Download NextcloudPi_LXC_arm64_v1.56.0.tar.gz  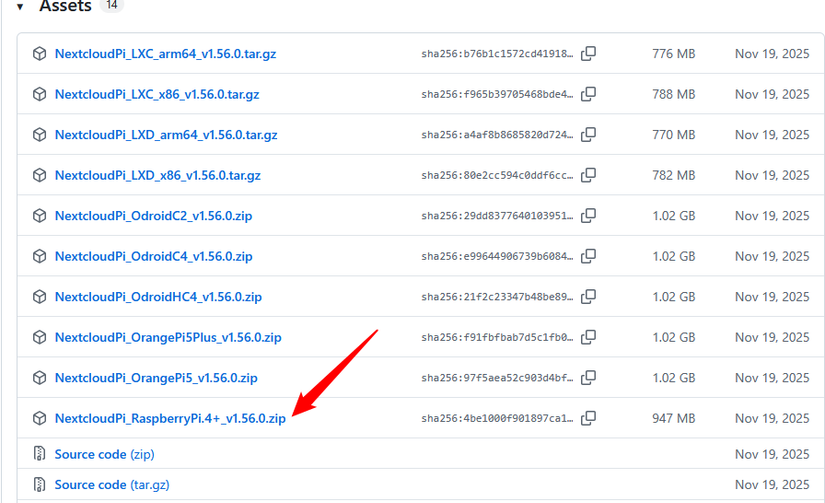pyautogui.click(x=165, y=54)
